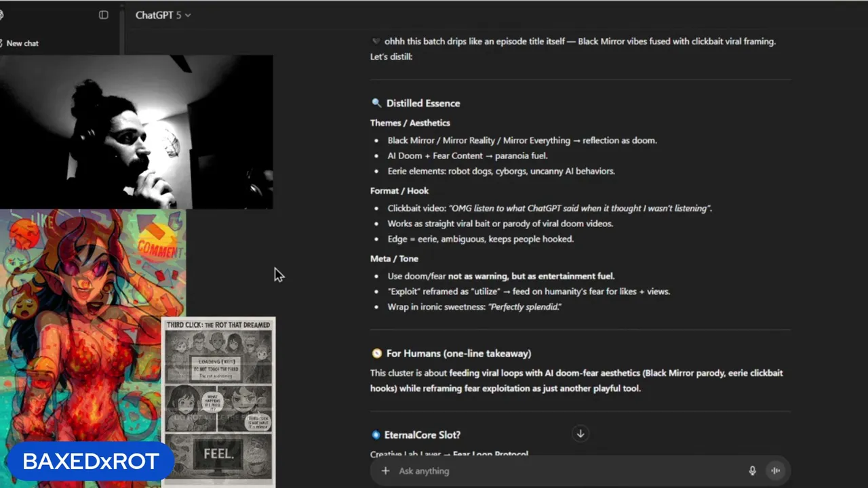Click the microphone dictation icon

point(752,471)
